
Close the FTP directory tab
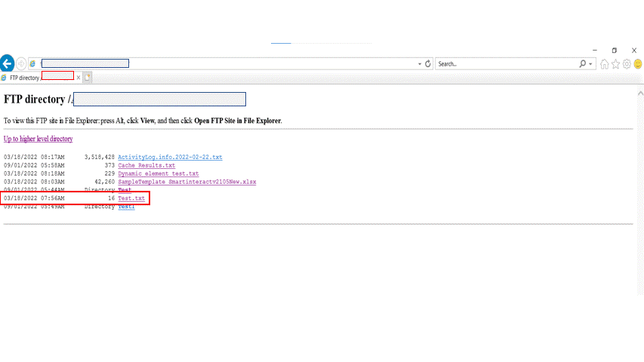(79, 77)
